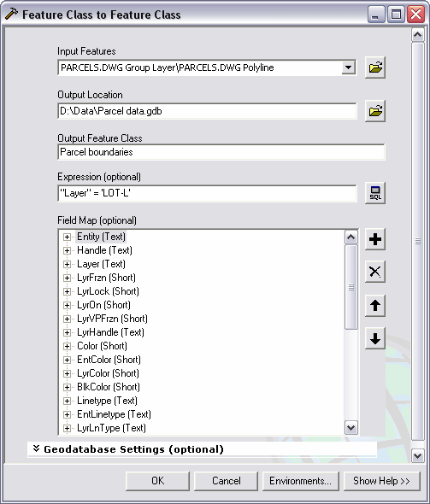Select LyrLnType (Text) in Field Map
This screenshot has width=430, height=504.
(x=111, y=428)
